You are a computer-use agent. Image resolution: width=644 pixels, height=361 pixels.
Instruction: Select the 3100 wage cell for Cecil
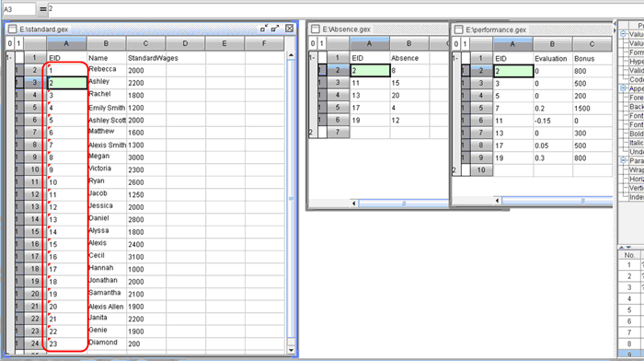tap(146, 257)
